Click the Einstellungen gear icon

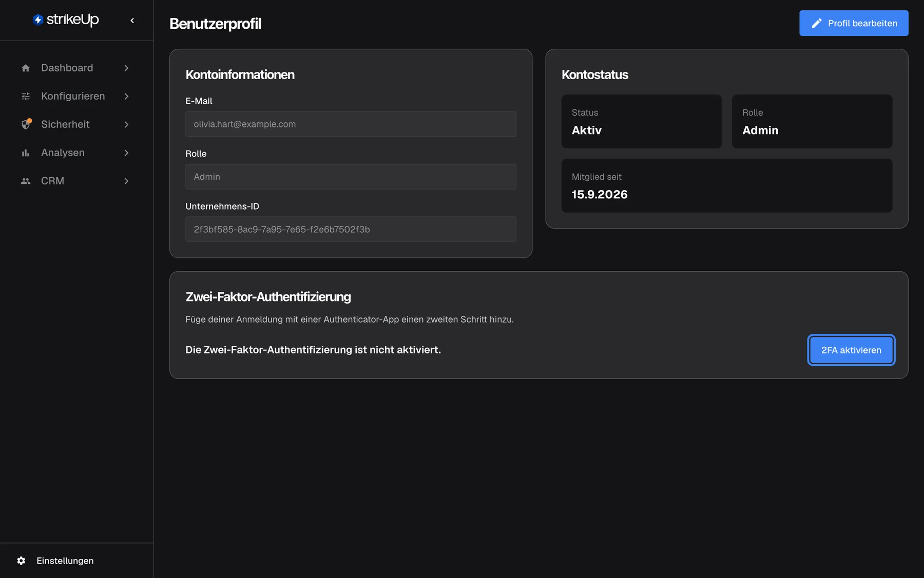pos(21,561)
